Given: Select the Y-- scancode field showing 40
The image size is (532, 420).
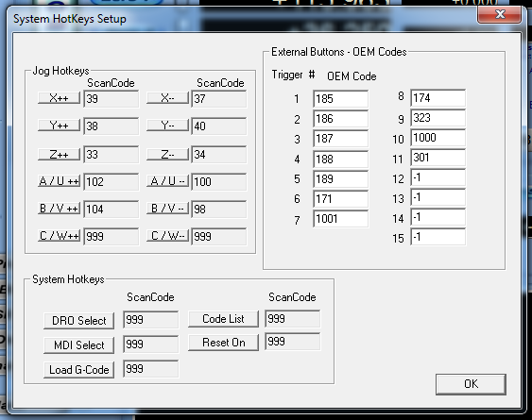Looking at the screenshot, I should point(219,126).
